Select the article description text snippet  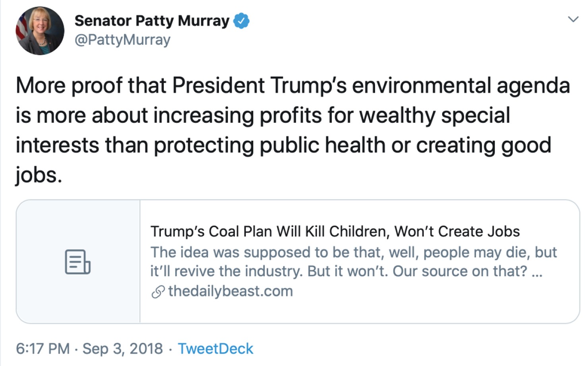pyautogui.click(x=354, y=261)
